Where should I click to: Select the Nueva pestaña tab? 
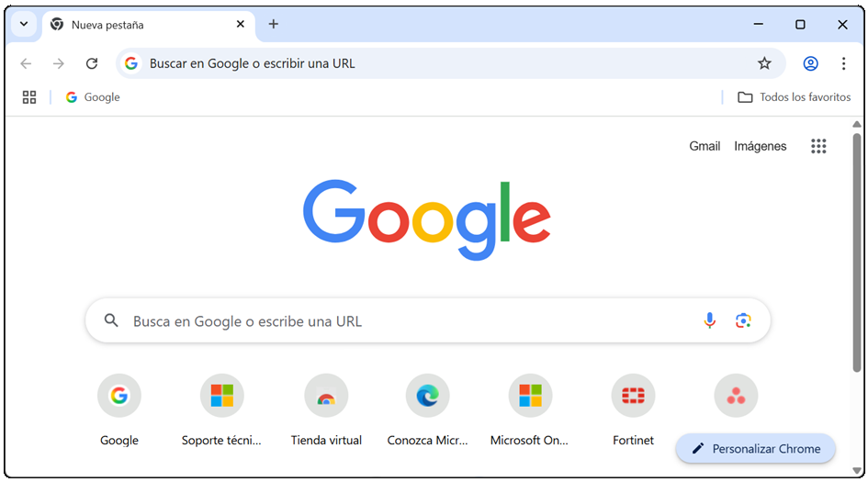point(149,26)
